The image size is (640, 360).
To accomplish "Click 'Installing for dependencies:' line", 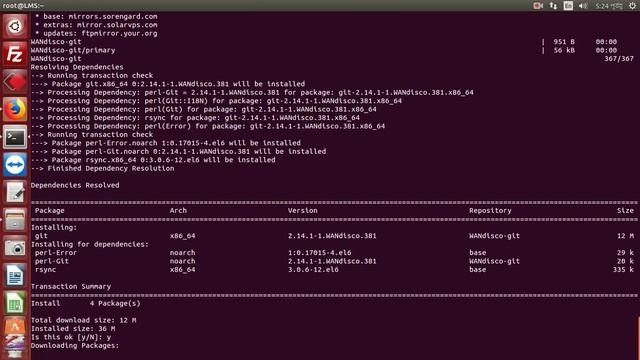I will [90, 244].
